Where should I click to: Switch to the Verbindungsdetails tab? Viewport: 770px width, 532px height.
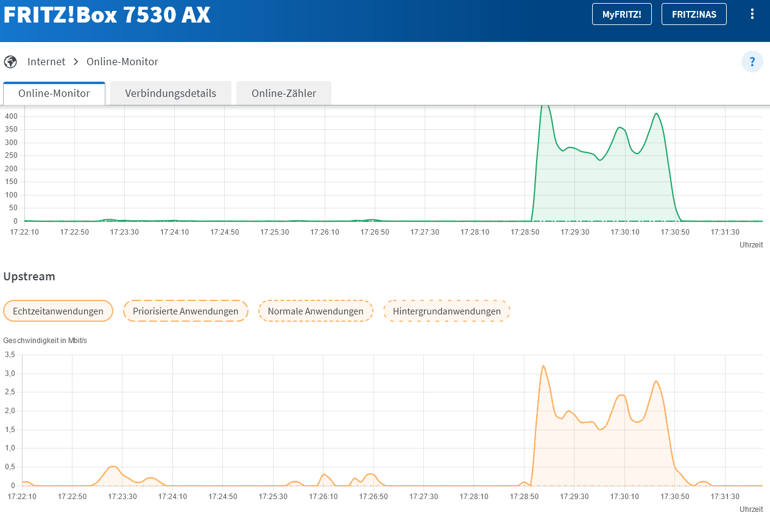tap(171, 93)
